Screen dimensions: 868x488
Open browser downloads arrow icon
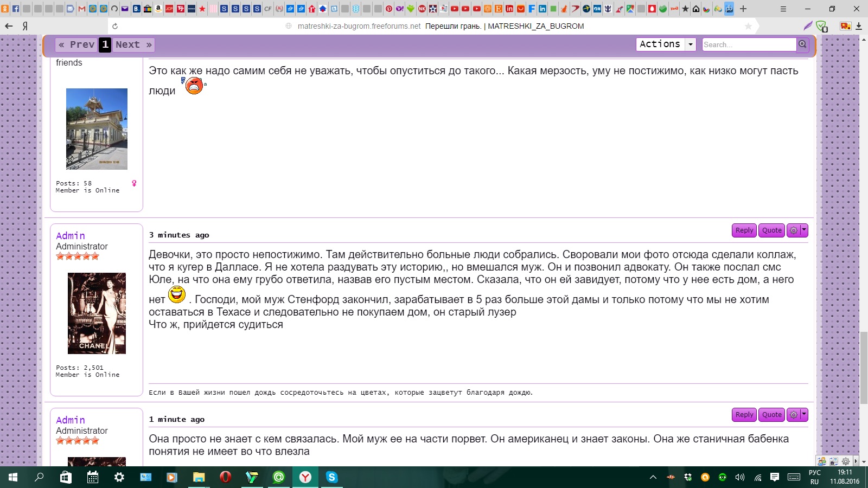point(859,26)
